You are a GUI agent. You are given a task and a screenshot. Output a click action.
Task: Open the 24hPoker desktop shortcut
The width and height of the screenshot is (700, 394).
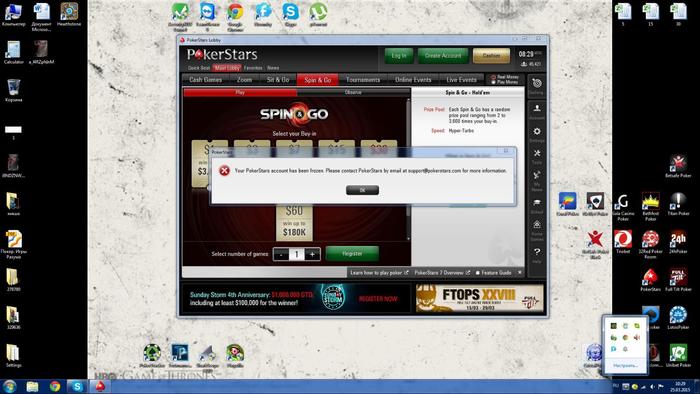click(678, 242)
